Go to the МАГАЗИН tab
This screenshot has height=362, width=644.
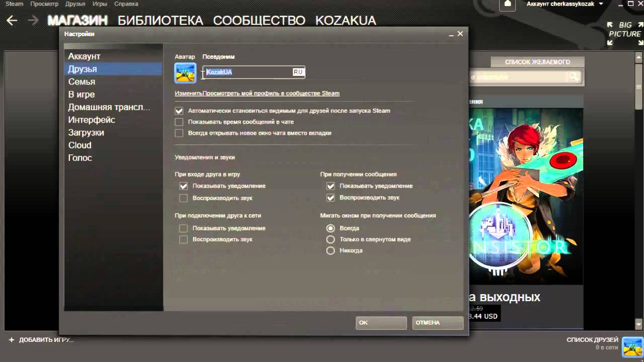(x=77, y=21)
